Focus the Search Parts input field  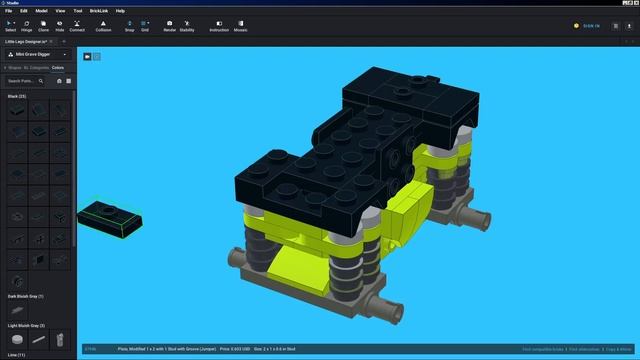click(x=21, y=81)
